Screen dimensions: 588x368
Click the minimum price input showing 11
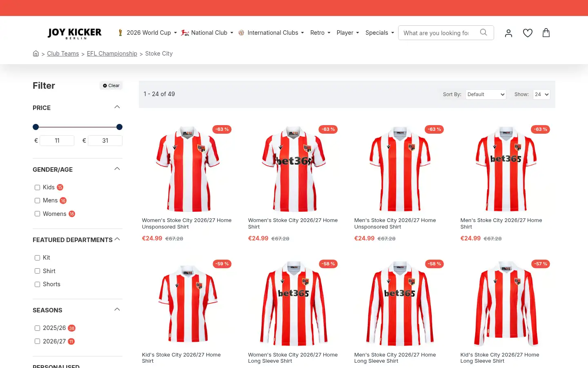point(57,141)
